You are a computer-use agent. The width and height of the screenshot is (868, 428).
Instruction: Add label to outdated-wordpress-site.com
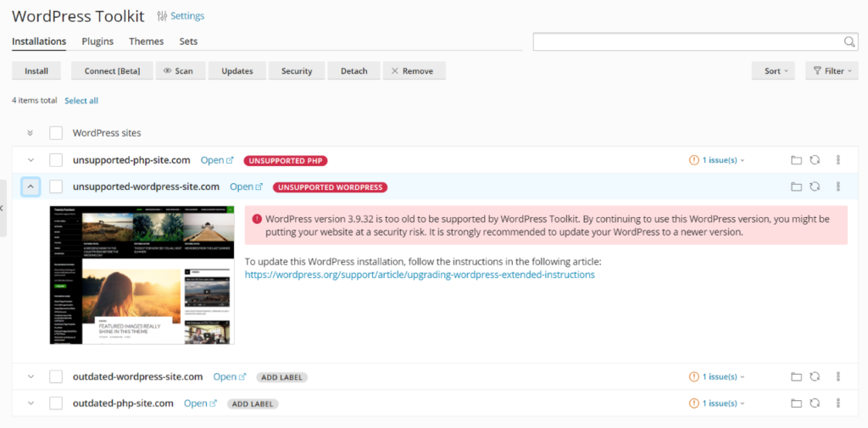click(281, 377)
